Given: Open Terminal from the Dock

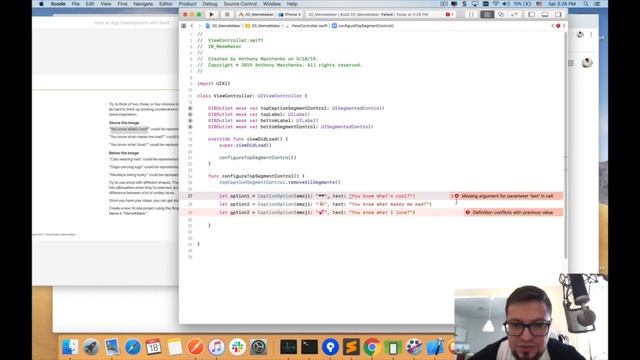Looking at the screenshot, I should 309,347.
